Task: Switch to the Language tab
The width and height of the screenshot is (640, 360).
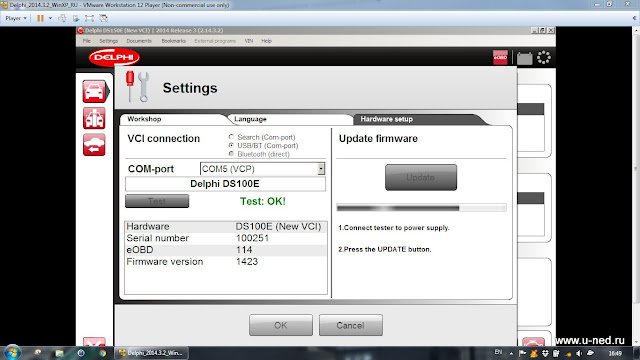Action: point(250,119)
